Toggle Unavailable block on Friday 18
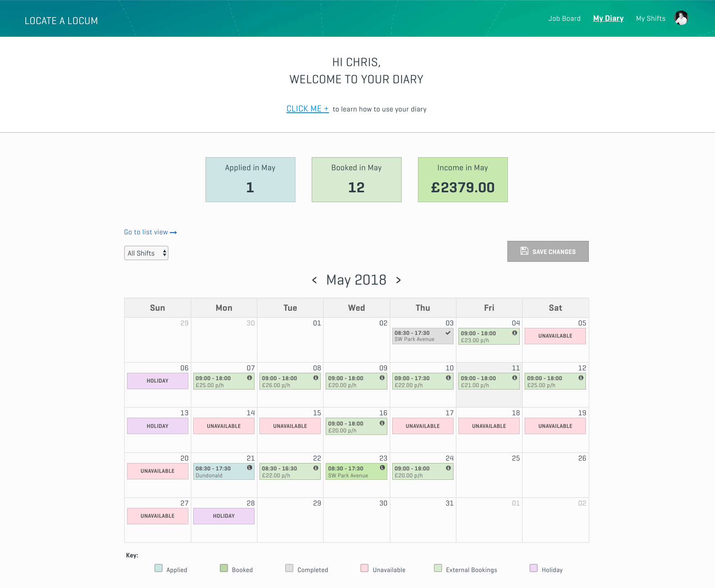 click(489, 426)
